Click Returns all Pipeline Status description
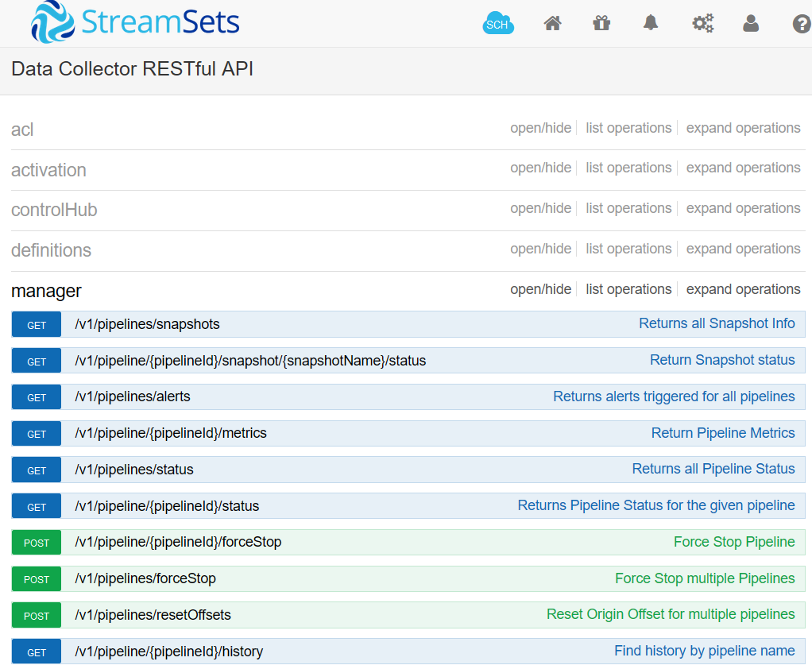This screenshot has width=812, height=669. [713, 469]
